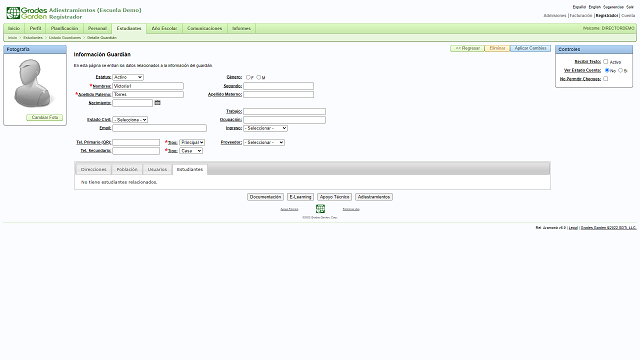Select No for Ver Estado Cuenta
Viewport: 640px width, 360px height.
click(x=607, y=70)
